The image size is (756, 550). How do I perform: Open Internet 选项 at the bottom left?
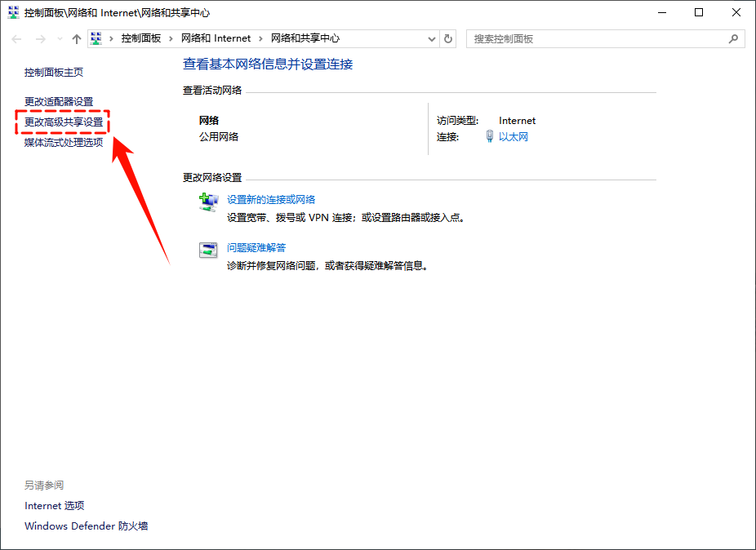tap(54, 505)
